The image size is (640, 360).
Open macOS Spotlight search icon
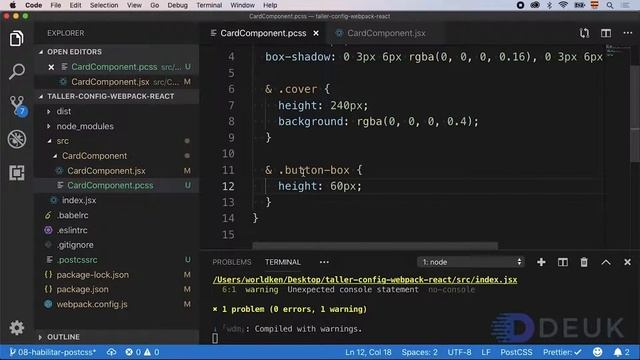coord(610,5)
